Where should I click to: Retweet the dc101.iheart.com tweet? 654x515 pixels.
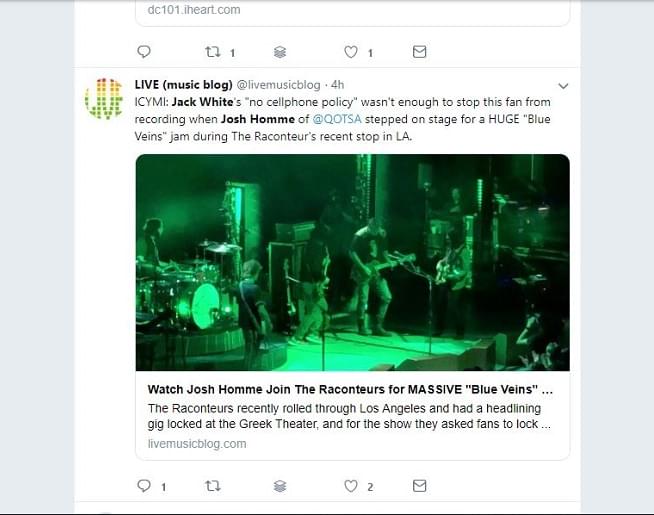point(213,52)
